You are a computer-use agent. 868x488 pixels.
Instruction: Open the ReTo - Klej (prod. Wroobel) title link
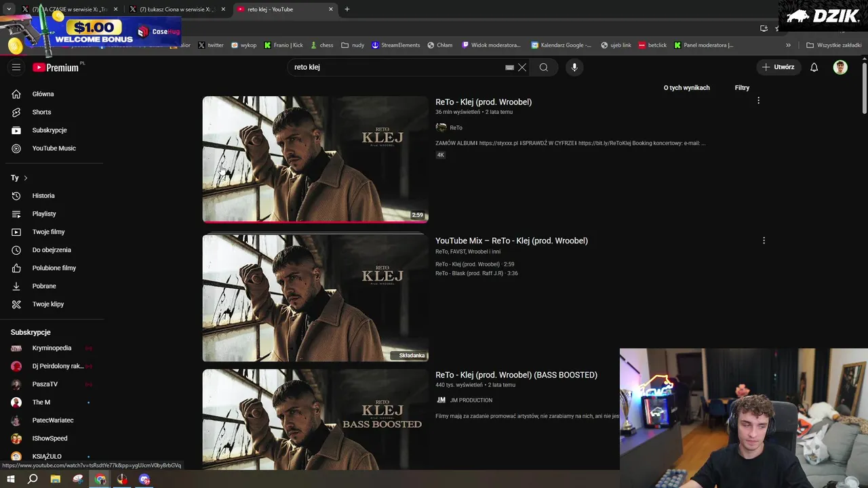(484, 102)
